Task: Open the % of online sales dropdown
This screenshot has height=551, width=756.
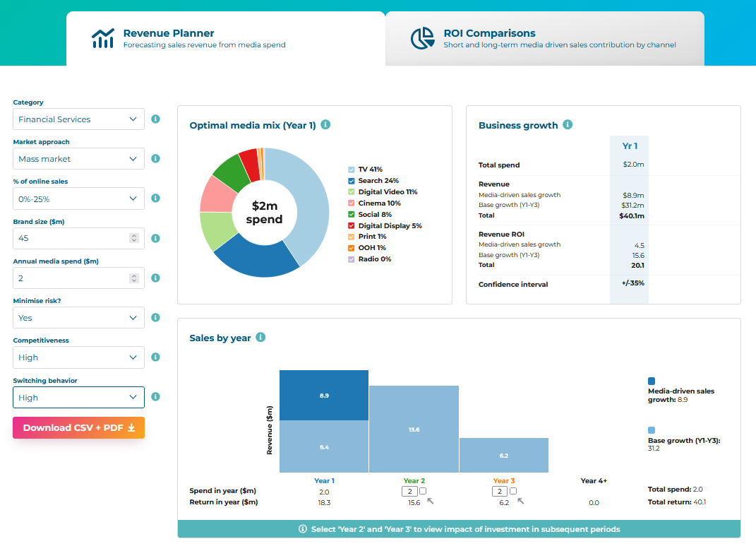Action: point(78,199)
